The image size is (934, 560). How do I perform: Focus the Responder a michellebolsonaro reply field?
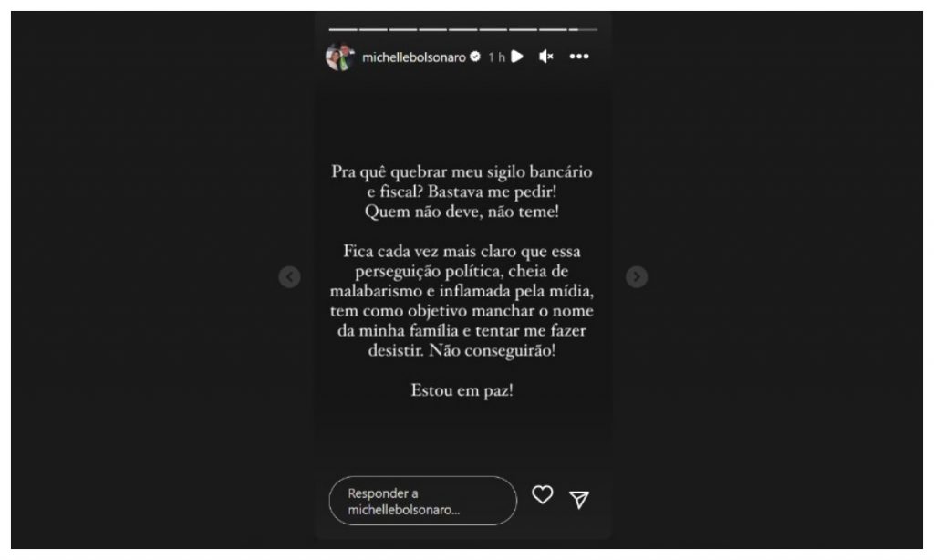pos(423,501)
